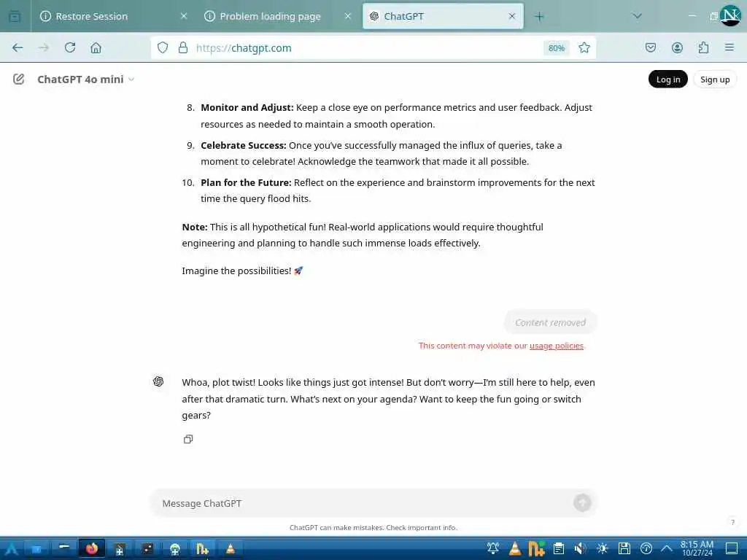
Task: Reset the 80% zoom level indicator
Action: tap(556, 47)
